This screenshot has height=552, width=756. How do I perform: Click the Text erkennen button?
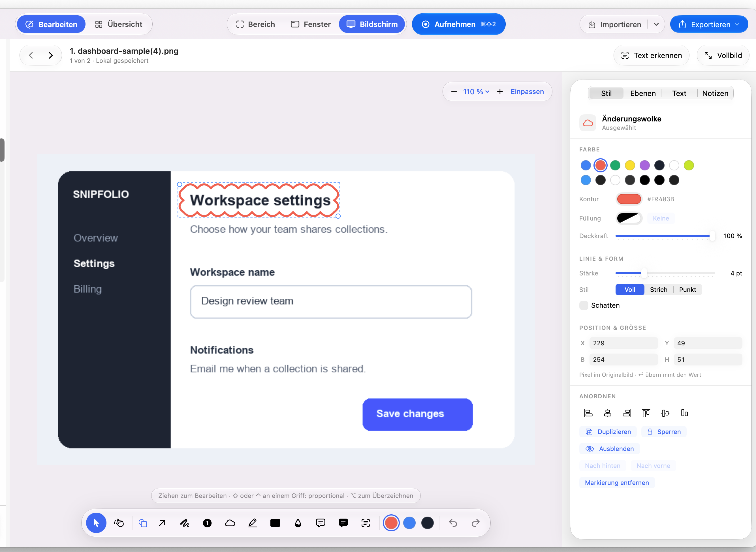click(x=652, y=55)
